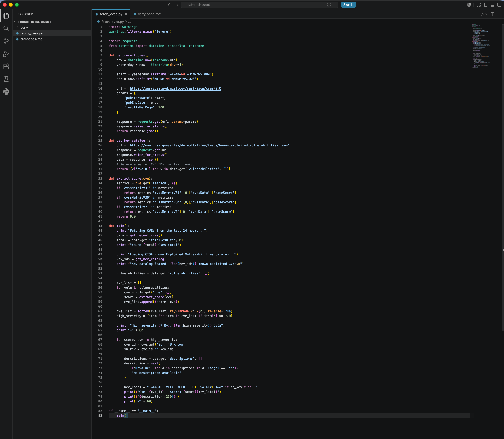504x439 pixels.
Task: Click the 'ACTIVELY EXPLOITED (CISA KEV)' kev_label line
Action: [191, 387]
